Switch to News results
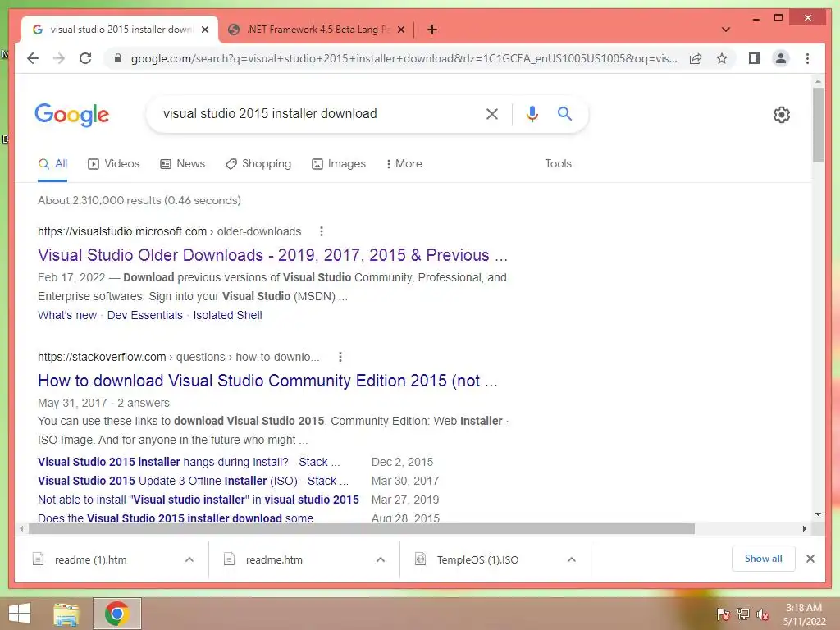Screen dimensions: 840x630 [x=183, y=163]
